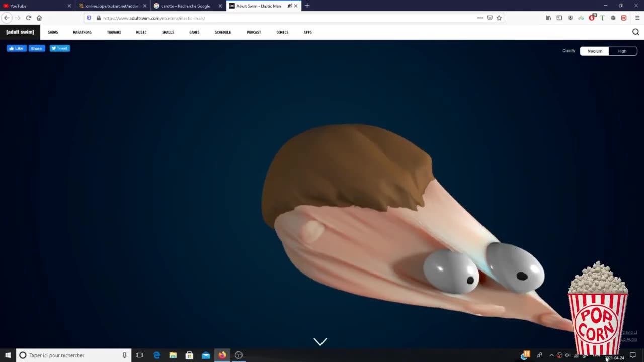This screenshot has width=644, height=362.
Task: Close the YouTube tab
Action: pos(69,6)
